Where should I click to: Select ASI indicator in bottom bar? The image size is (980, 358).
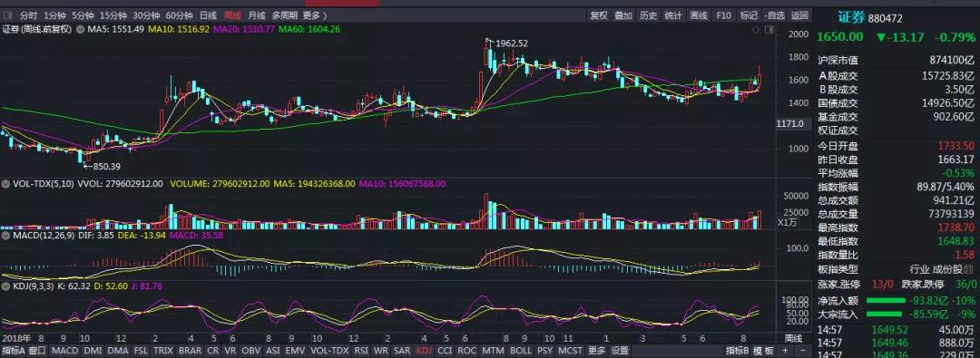(x=273, y=351)
